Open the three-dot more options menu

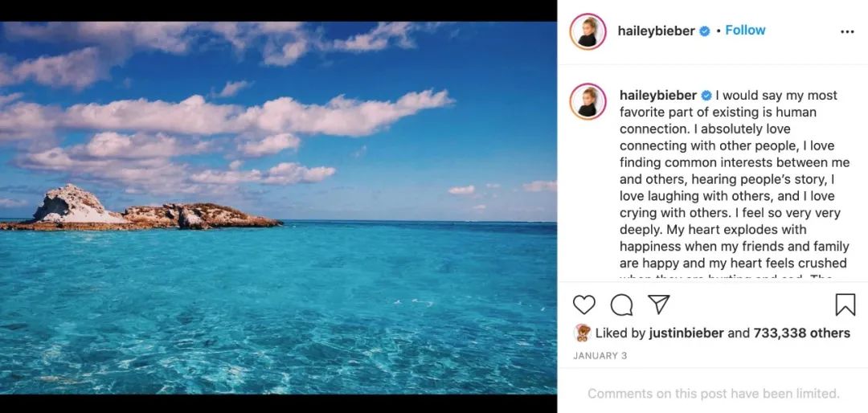847,32
